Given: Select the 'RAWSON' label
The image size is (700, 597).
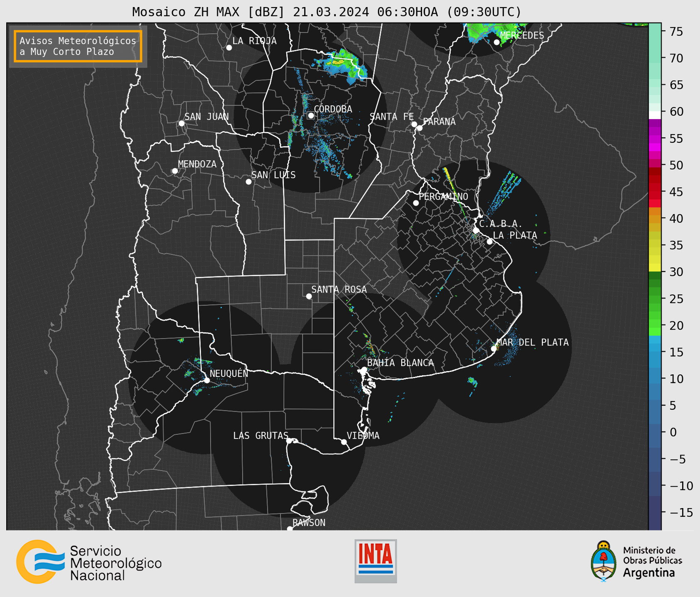Looking at the screenshot, I should 309,523.
